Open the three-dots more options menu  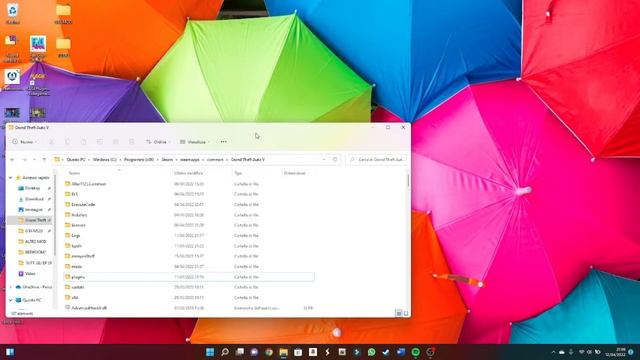click(x=224, y=142)
